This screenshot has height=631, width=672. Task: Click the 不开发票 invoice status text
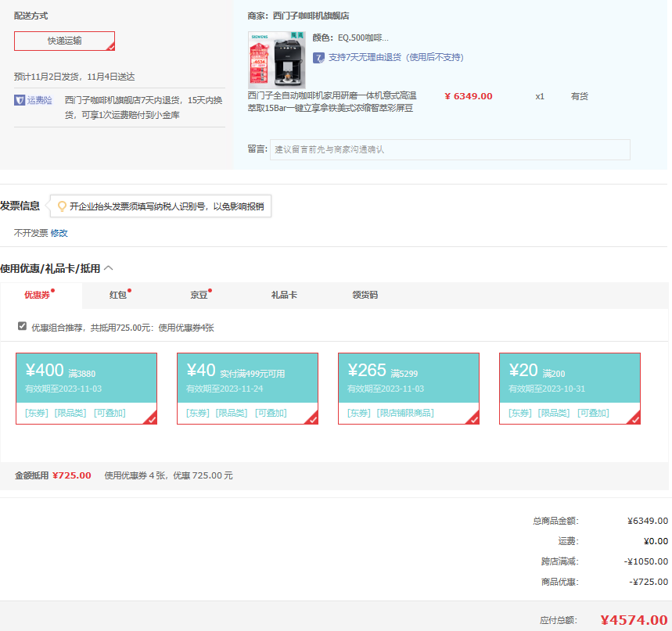(x=31, y=233)
